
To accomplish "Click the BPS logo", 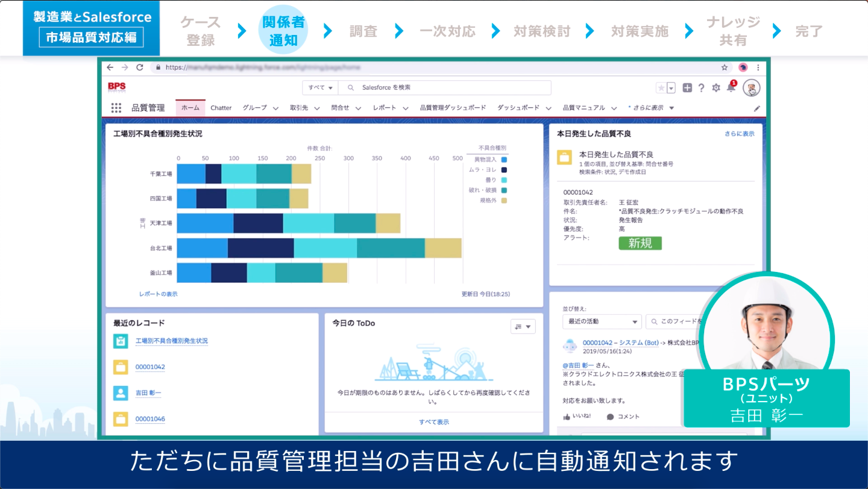I will [116, 87].
